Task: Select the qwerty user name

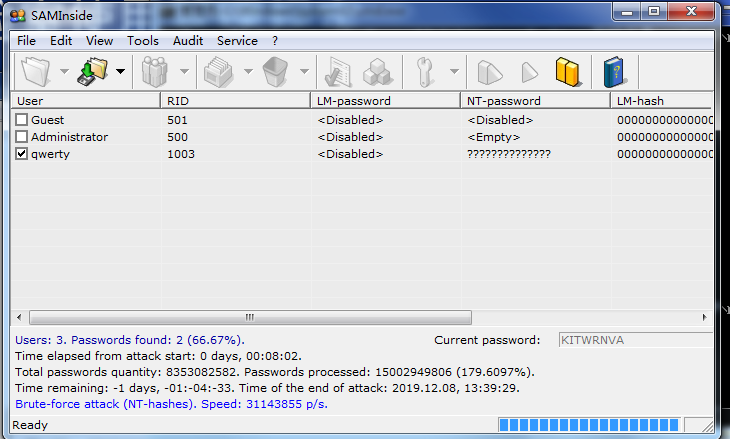Action: pos(50,155)
